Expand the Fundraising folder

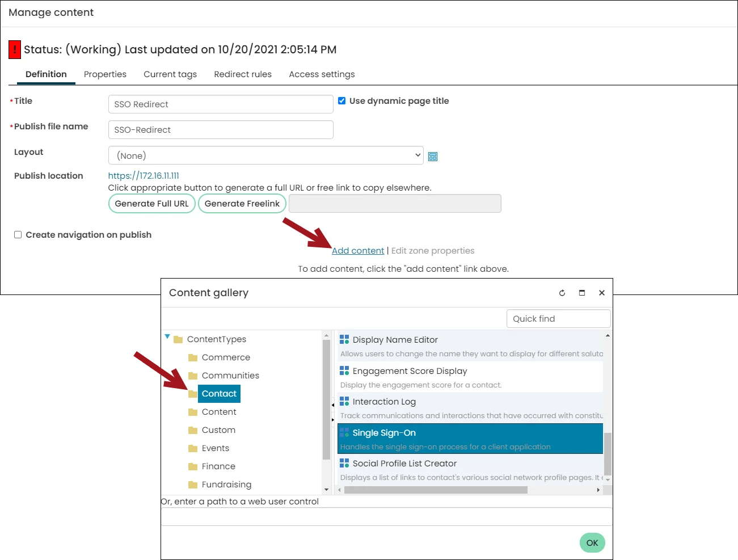pos(192,485)
